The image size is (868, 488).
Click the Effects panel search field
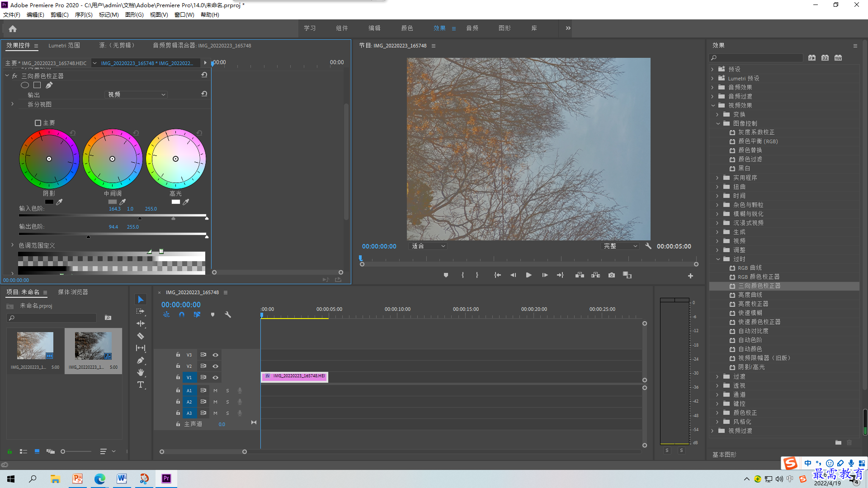click(x=756, y=58)
